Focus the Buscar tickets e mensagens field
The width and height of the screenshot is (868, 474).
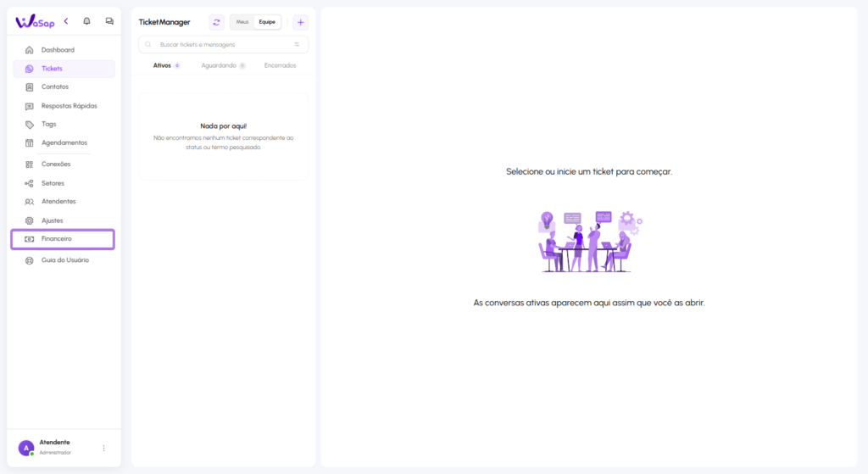(220, 44)
